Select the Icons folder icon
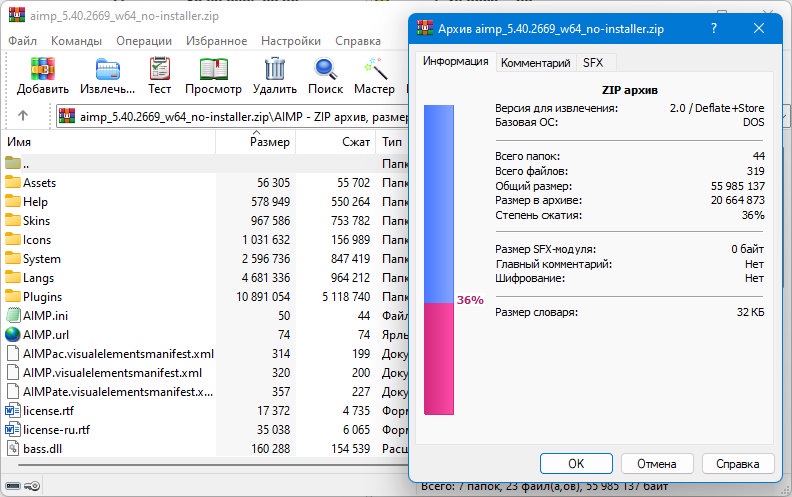792x497 pixels. click(13, 239)
